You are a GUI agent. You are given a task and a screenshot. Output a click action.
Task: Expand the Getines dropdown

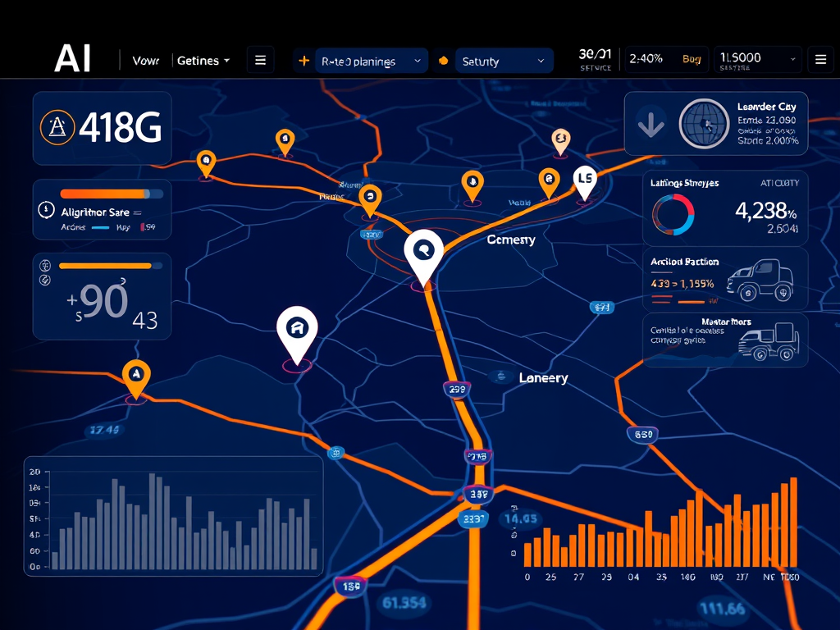203,61
